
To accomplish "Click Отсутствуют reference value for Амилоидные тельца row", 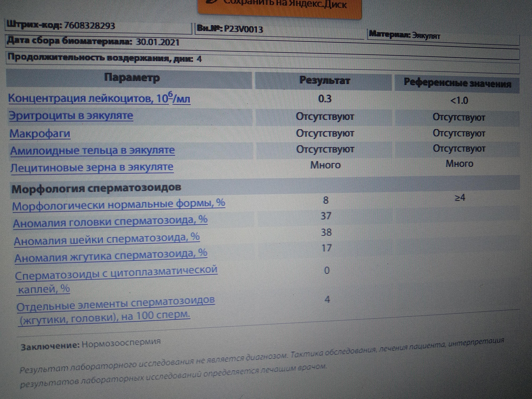I will 459,148.
